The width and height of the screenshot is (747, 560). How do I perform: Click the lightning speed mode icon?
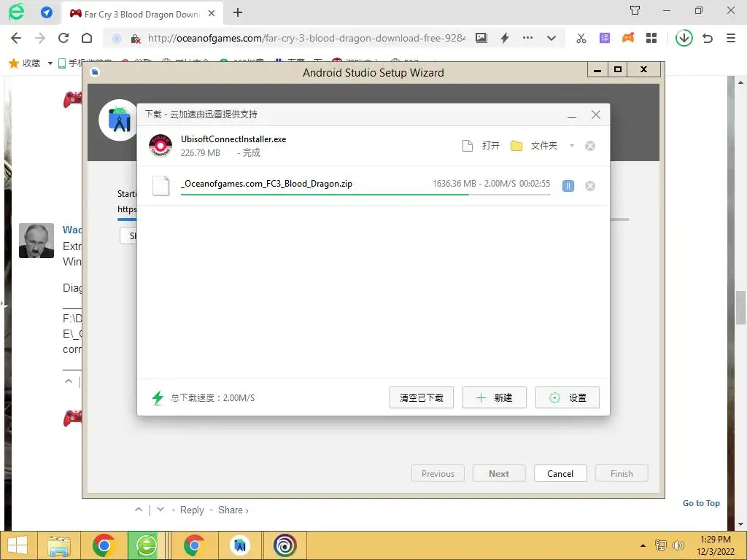pyautogui.click(x=505, y=38)
